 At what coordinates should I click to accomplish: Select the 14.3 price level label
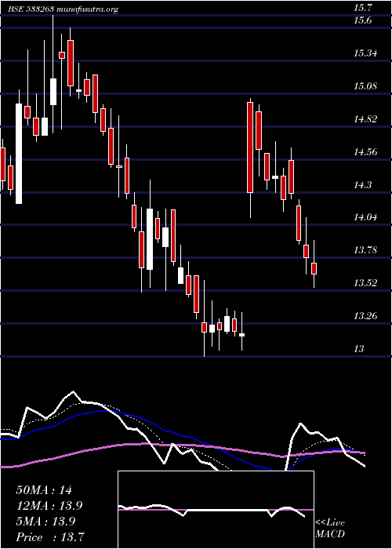click(x=363, y=185)
